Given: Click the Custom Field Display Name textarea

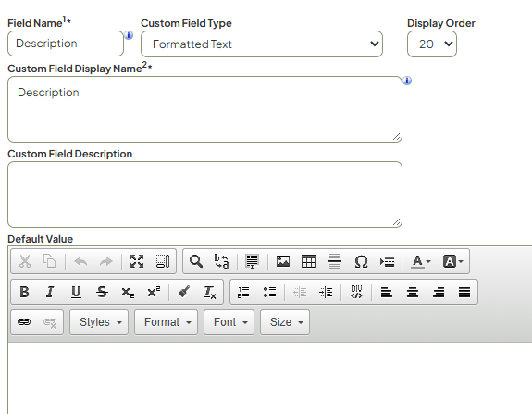Looking at the screenshot, I should [204, 109].
